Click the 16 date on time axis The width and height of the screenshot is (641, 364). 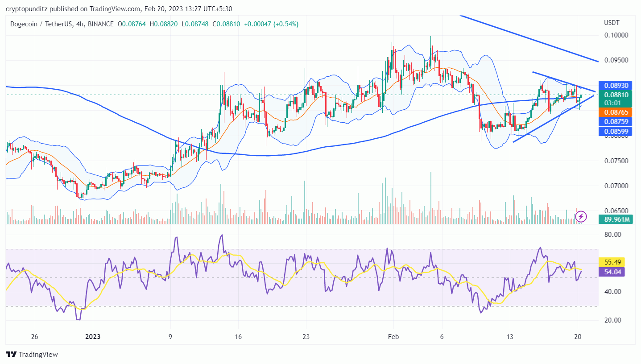pos(238,337)
